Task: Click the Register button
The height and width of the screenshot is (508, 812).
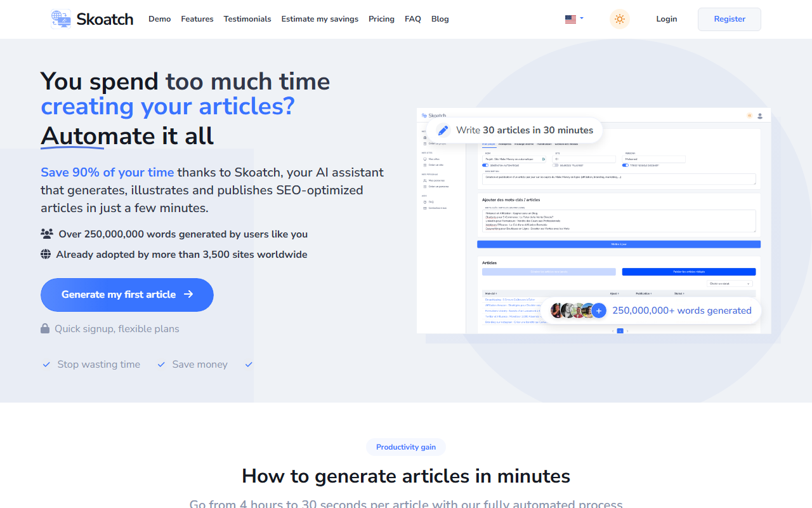Action: [x=730, y=19]
